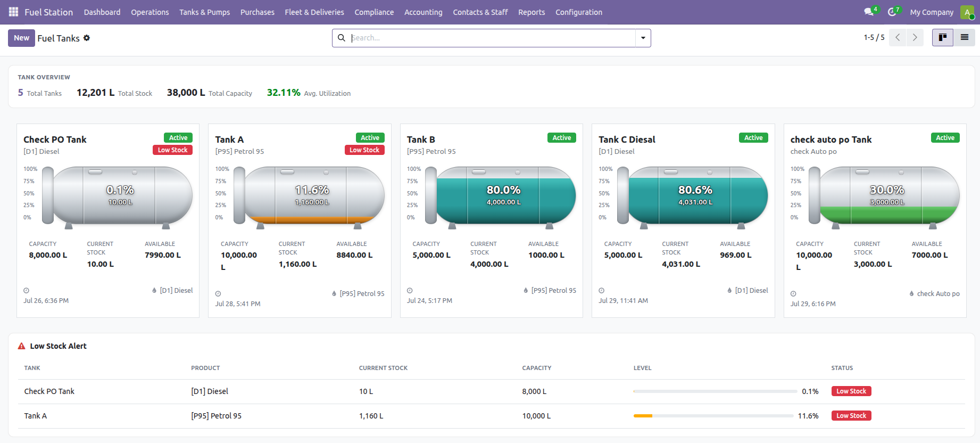Expand the search options dropdown
The image size is (980, 443).
point(643,38)
